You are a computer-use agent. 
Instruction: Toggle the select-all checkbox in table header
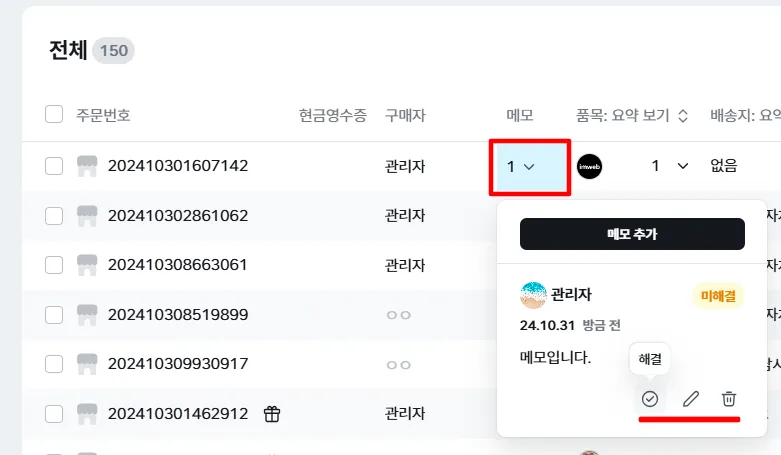(x=54, y=115)
